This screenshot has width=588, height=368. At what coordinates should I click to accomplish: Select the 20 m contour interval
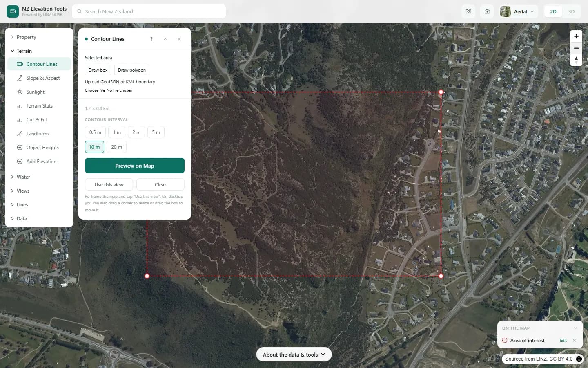click(x=116, y=147)
